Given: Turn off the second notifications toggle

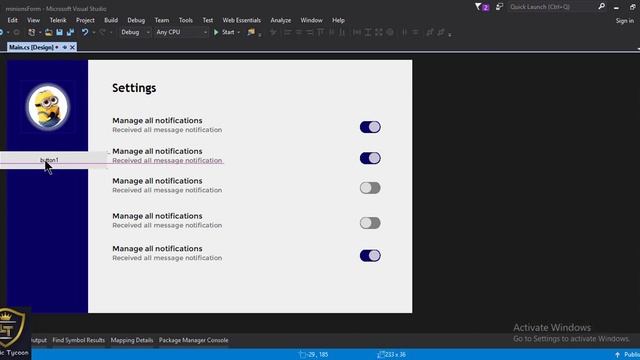Looking at the screenshot, I should [x=370, y=158].
